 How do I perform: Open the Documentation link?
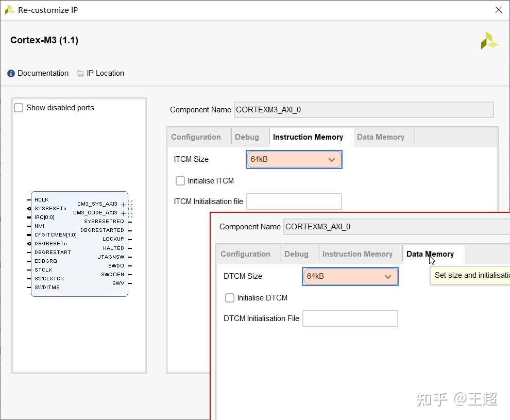[x=42, y=73]
